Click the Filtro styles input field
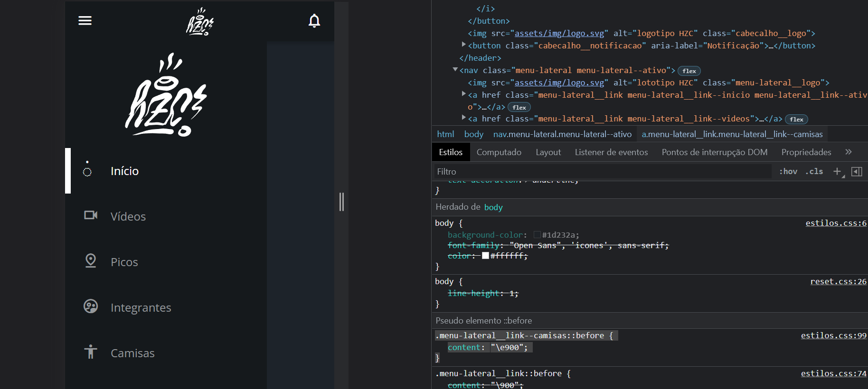The width and height of the screenshot is (868, 389). 602,171
